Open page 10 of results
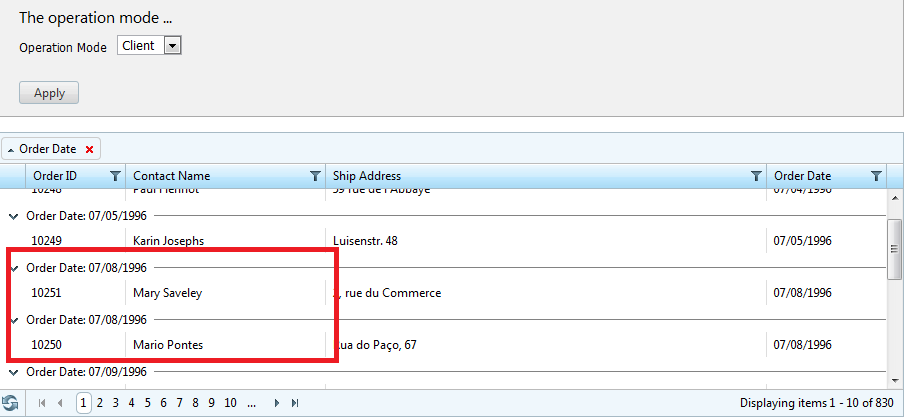906x420 pixels. coord(231,403)
